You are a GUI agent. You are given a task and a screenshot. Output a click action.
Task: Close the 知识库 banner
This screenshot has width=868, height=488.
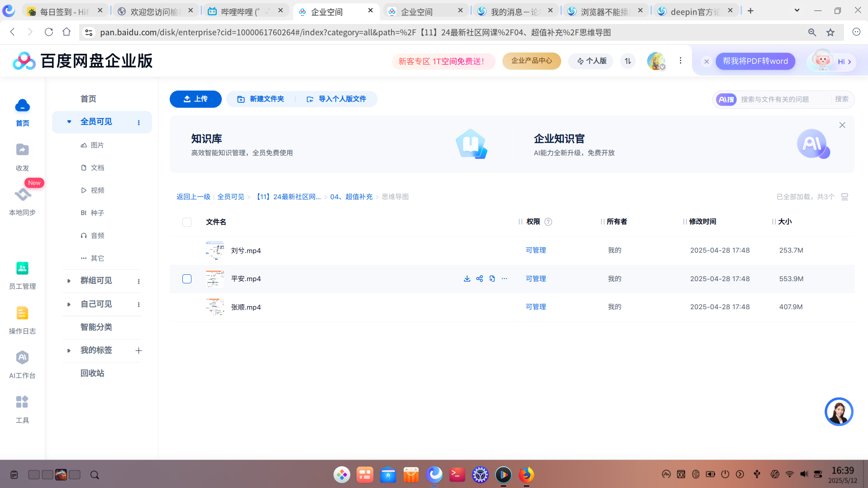coord(842,125)
